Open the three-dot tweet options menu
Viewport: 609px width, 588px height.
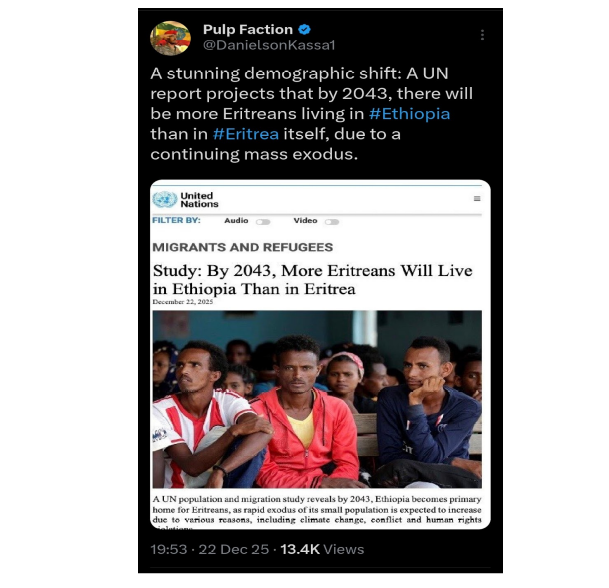(x=482, y=35)
